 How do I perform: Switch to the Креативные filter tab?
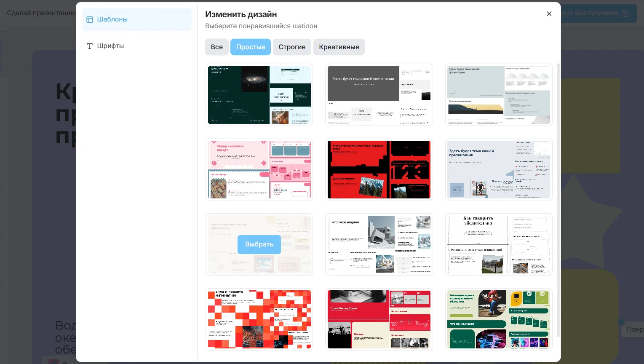[x=339, y=47]
